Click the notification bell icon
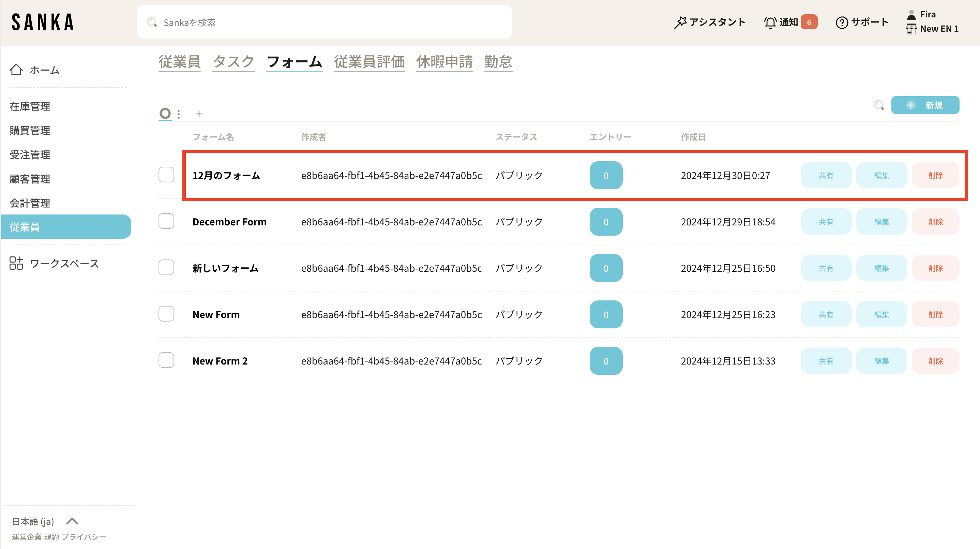The width and height of the screenshot is (980, 549). (770, 22)
